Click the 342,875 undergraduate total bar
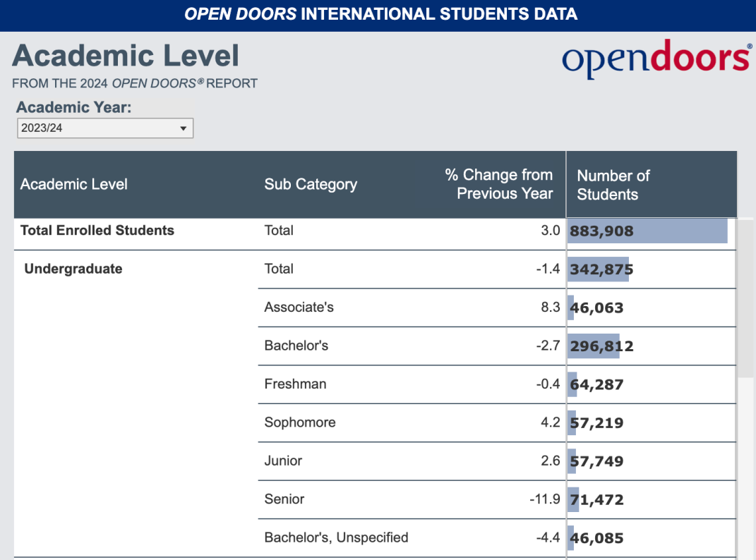Screen dimensions: 756x560 click(599, 269)
